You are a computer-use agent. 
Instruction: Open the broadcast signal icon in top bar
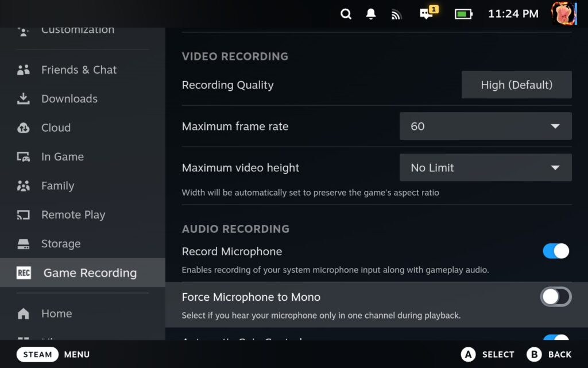[396, 13]
